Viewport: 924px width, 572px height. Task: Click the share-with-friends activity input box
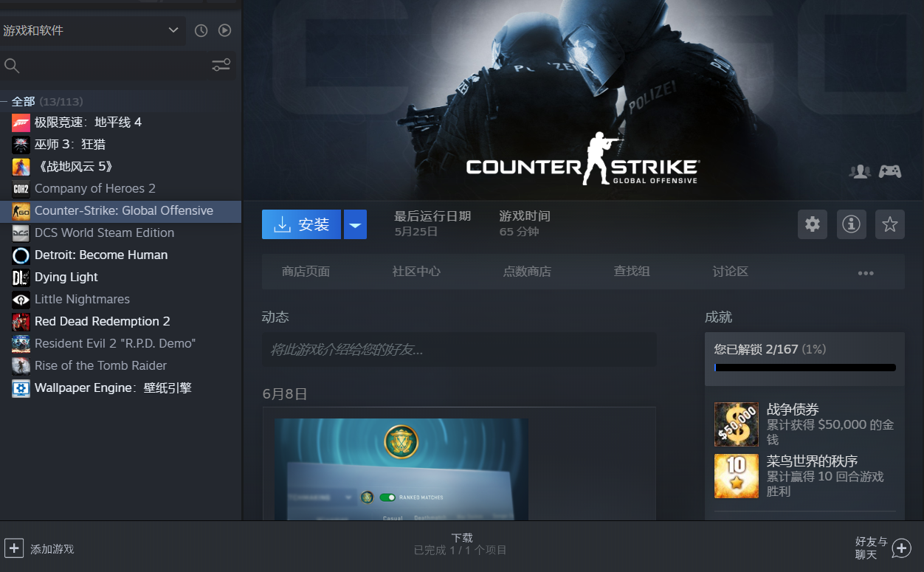(459, 349)
